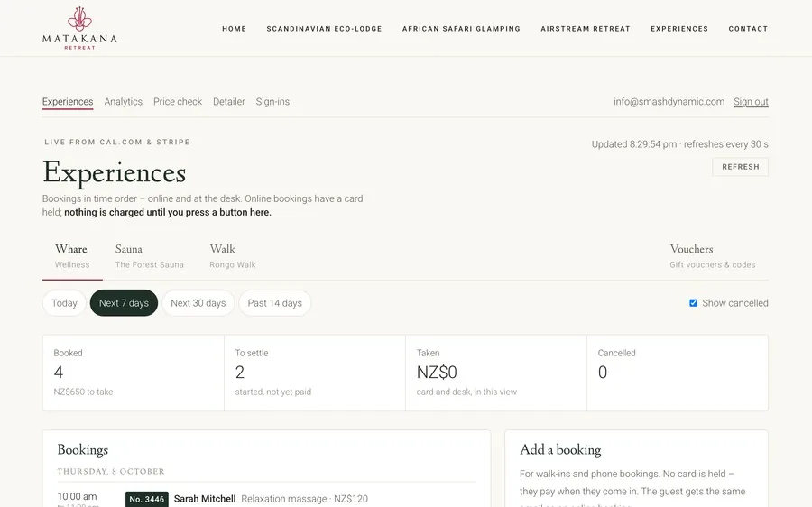Open the Home nav link
812x507 pixels.
234,29
